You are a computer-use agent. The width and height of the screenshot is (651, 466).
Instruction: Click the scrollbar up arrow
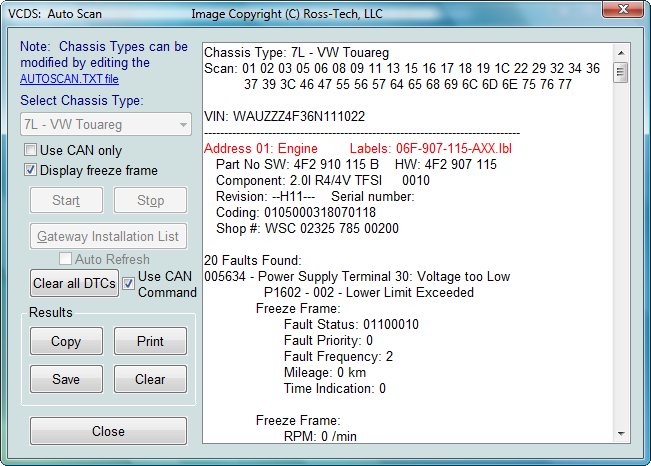[621, 53]
